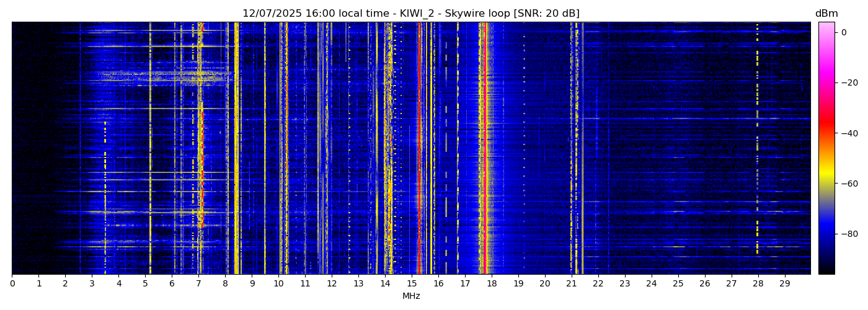Click the 0 MHz tick label
This screenshot has height=310, width=868.
pos(12,284)
